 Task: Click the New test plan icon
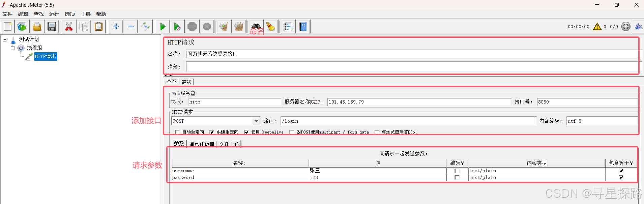7,26
